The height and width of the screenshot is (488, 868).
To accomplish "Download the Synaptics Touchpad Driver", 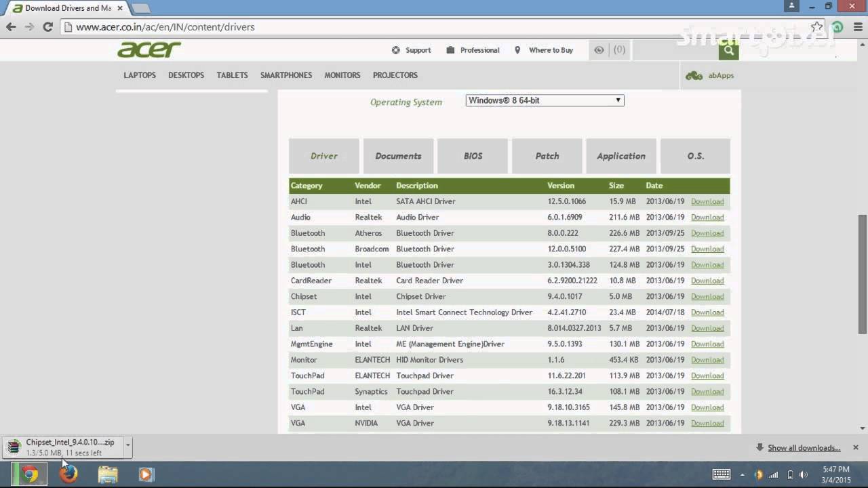I will [707, 392].
